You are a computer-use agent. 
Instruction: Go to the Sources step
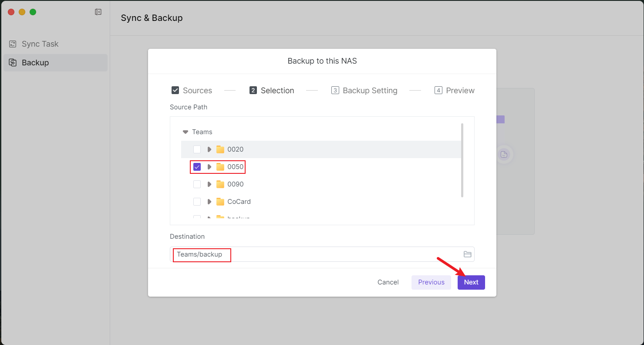192,91
